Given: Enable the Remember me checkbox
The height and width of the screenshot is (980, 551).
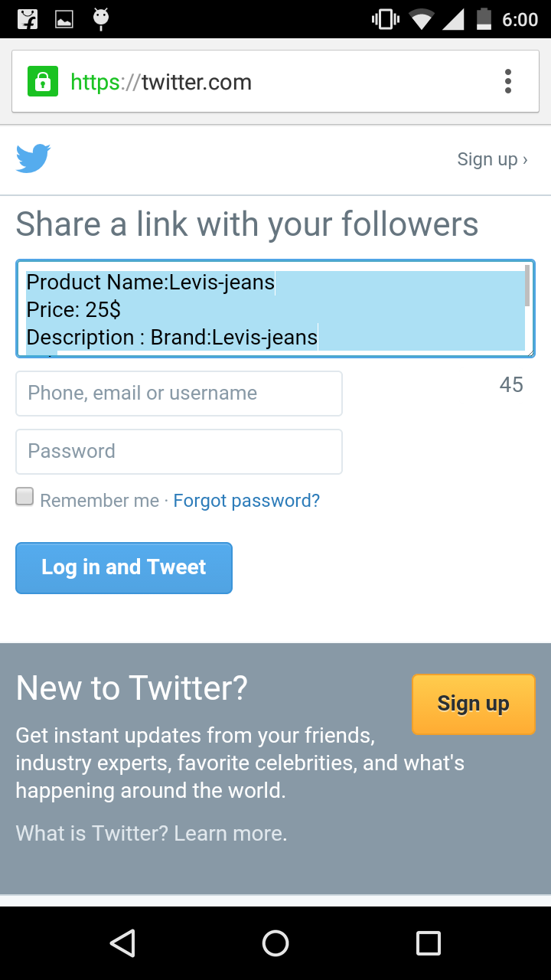Looking at the screenshot, I should 25,497.
